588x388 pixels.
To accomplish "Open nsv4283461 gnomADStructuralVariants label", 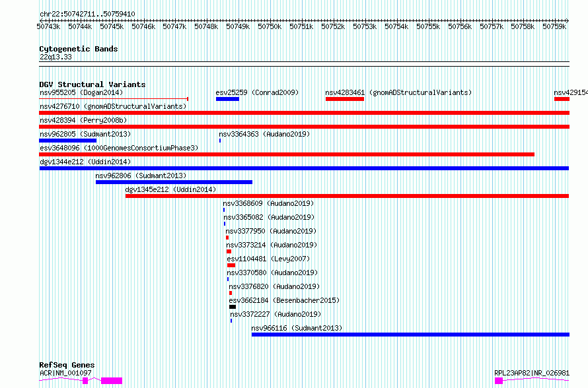I will [x=398, y=92].
